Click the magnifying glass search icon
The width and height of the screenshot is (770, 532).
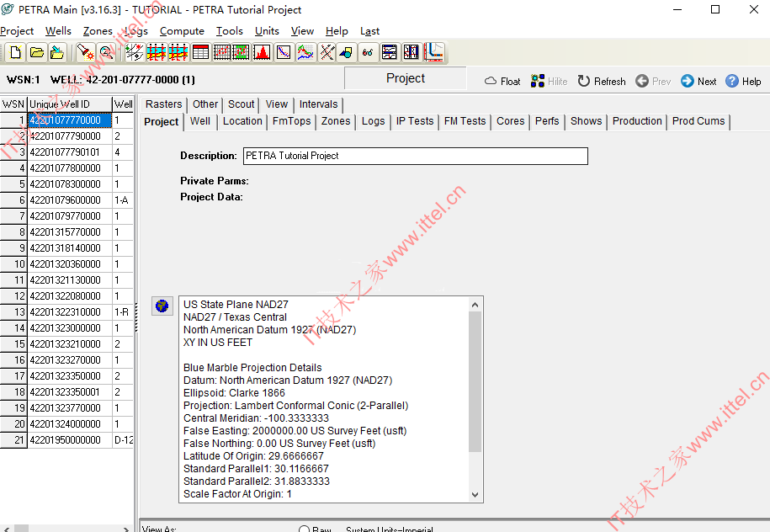(x=106, y=52)
